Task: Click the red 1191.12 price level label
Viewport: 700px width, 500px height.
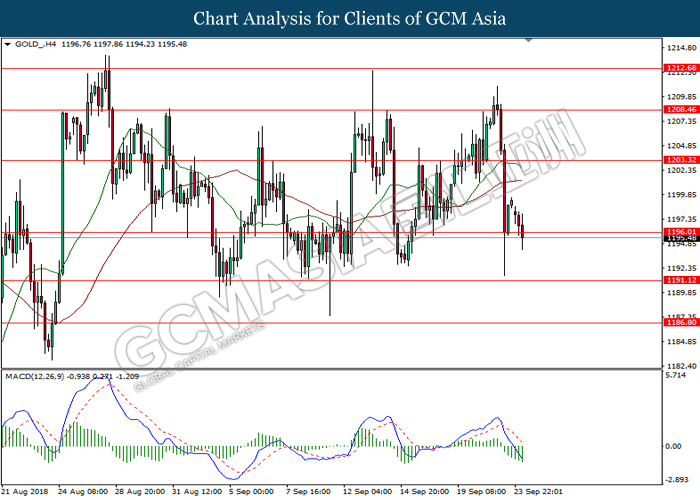Action: 682,280
